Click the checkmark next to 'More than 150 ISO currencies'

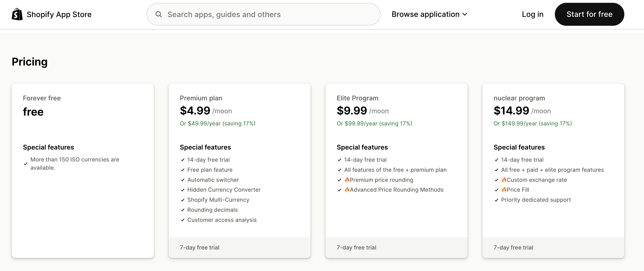25,163
